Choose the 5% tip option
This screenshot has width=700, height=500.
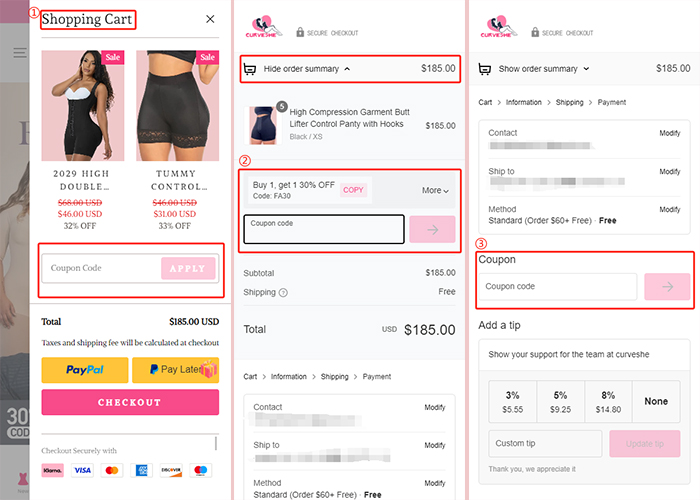tap(560, 402)
